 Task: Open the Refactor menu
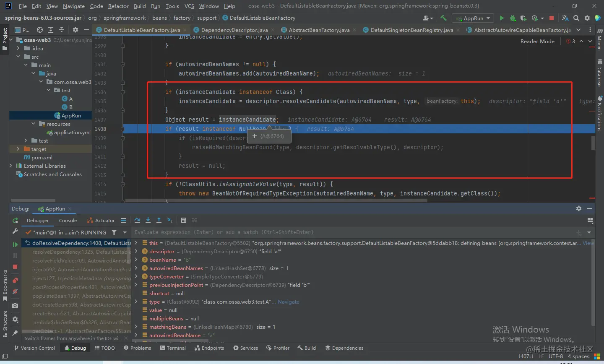[118, 6]
